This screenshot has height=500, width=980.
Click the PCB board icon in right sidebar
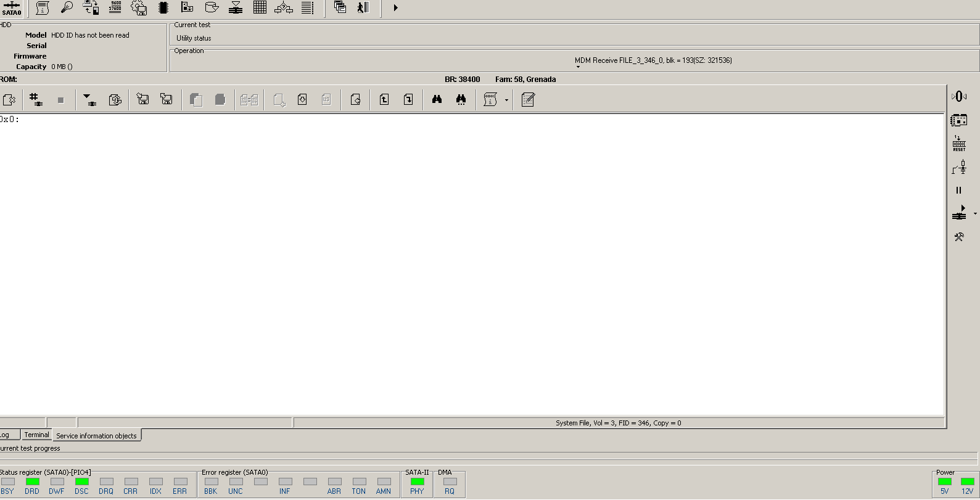[959, 120]
